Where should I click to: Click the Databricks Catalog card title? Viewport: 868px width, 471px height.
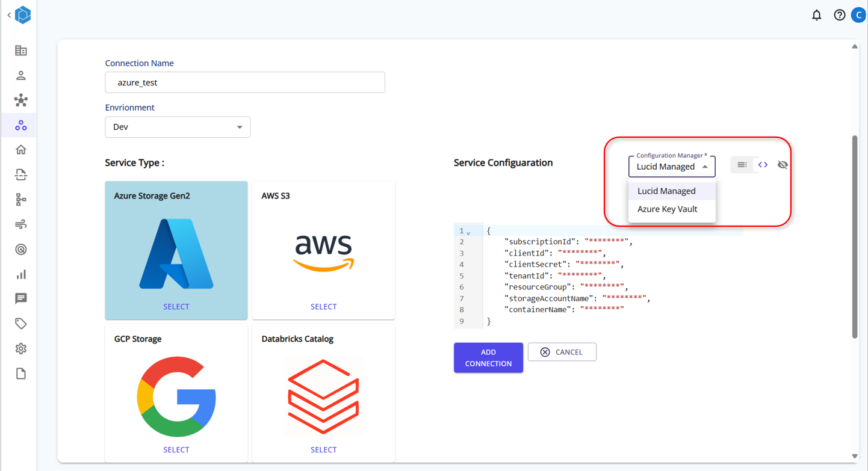tap(297, 339)
